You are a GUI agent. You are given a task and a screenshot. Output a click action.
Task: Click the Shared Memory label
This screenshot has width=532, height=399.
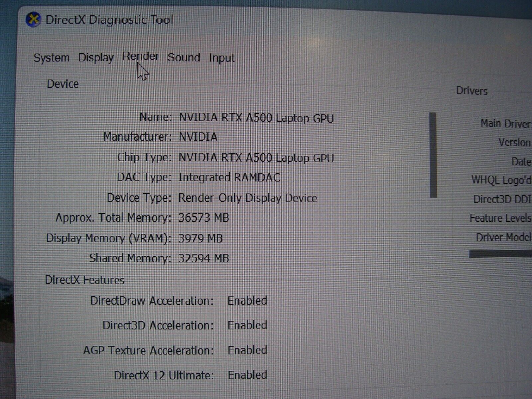(x=130, y=258)
